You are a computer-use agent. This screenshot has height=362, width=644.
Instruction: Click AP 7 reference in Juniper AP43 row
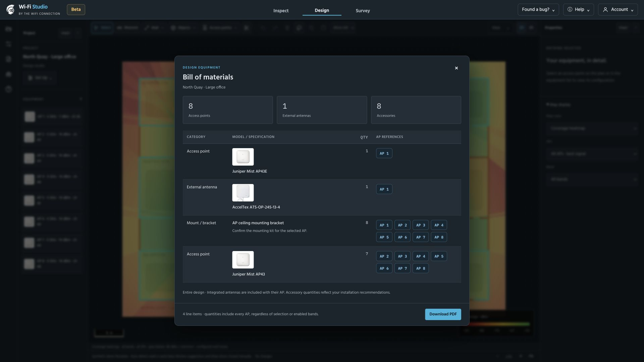coord(402,268)
